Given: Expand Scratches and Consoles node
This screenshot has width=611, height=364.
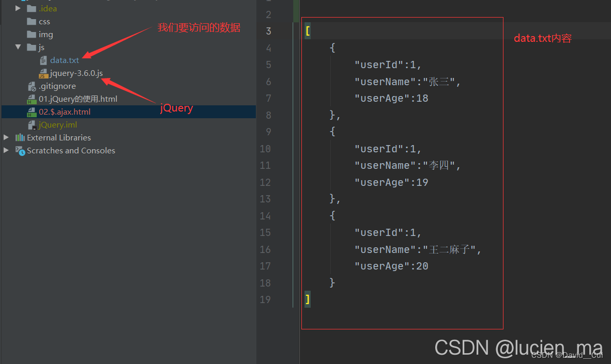Looking at the screenshot, I should [x=6, y=150].
